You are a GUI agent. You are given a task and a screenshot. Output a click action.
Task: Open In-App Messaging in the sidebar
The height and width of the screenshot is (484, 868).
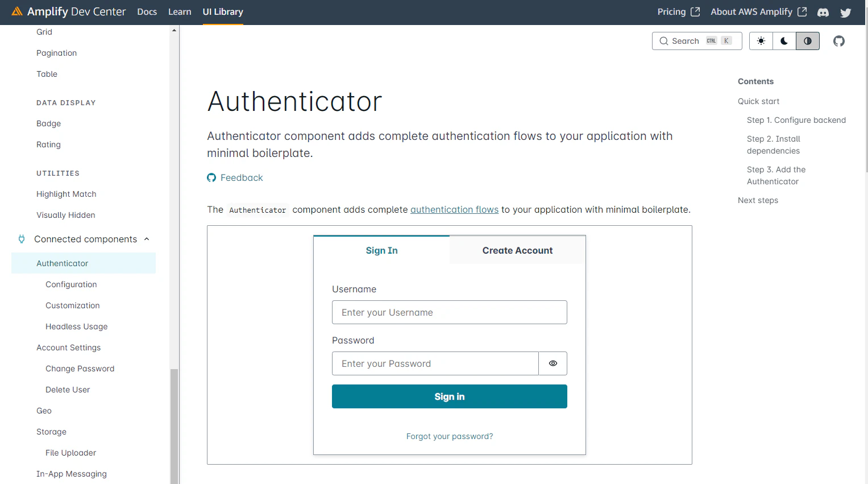[x=72, y=474]
